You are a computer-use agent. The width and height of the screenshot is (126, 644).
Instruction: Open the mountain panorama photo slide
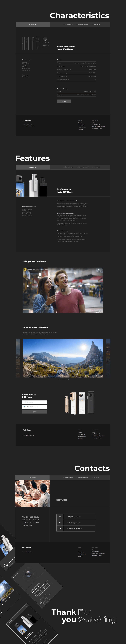tap(63, 358)
